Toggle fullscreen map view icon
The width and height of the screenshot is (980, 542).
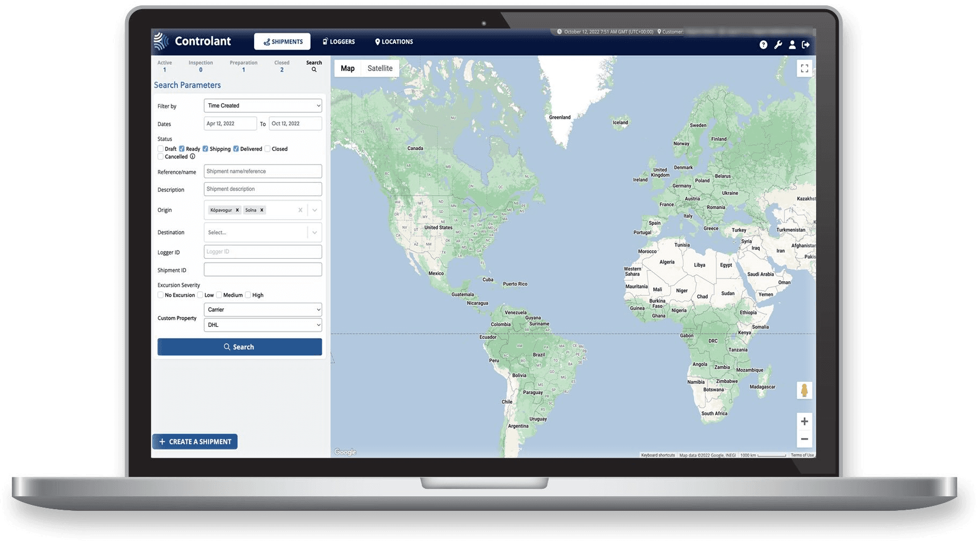[x=804, y=68]
